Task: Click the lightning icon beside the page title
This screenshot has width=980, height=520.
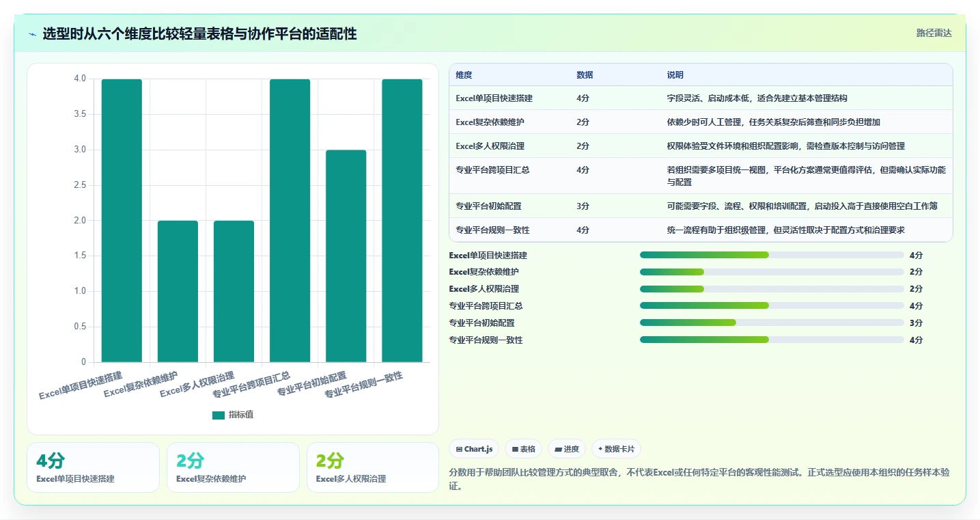Action: click(32, 33)
